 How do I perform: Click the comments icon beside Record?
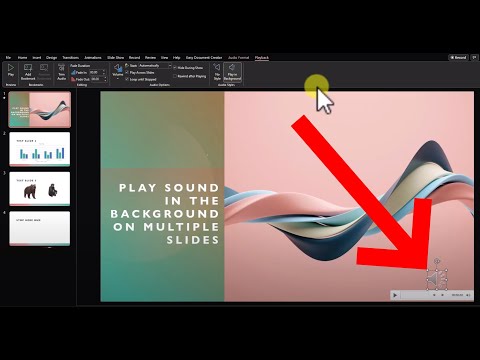(x=475, y=58)
